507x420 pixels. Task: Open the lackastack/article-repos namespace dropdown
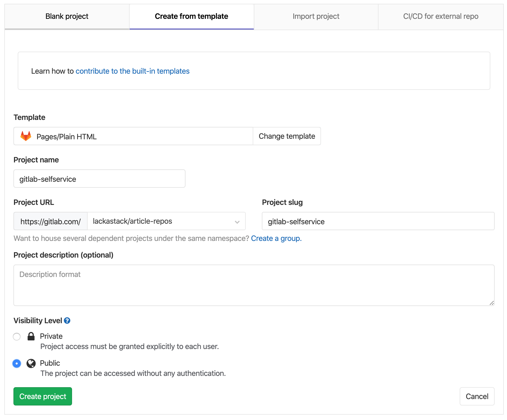[166, 221]
